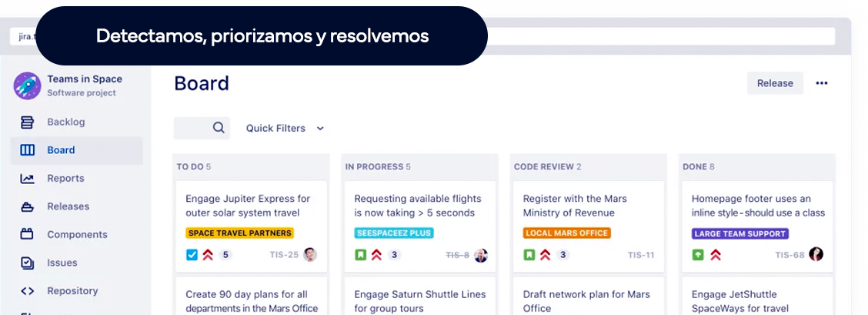Image resolution: width=868 pixels, height=315 pixels.
Task: Click the magnifier icon in board search
Action: [219, 128]
